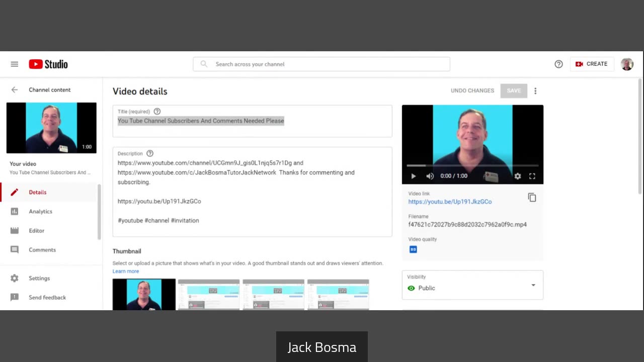Click the Description help question icon
The width and height of the screenshot is (644, 362).
pos(149,153)
